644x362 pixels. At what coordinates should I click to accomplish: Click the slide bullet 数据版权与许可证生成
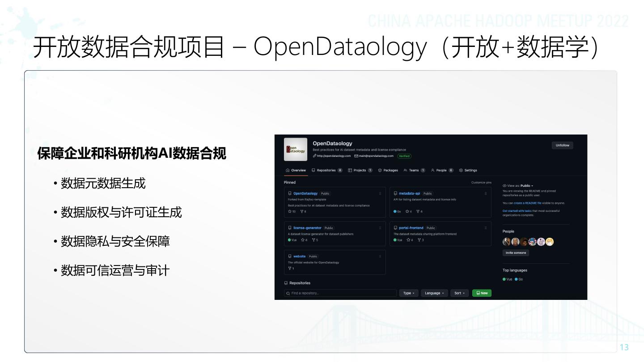121,212
